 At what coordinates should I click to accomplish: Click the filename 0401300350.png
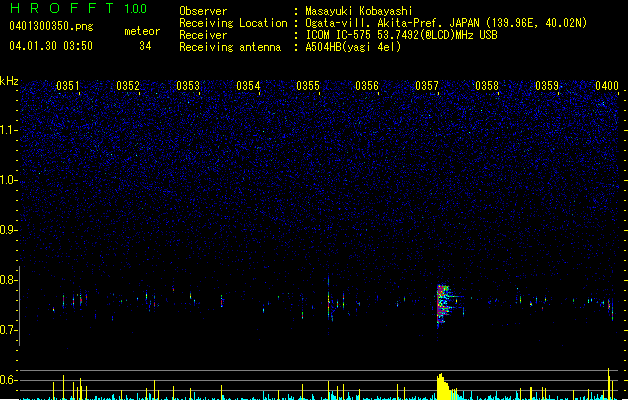[51, 26]
